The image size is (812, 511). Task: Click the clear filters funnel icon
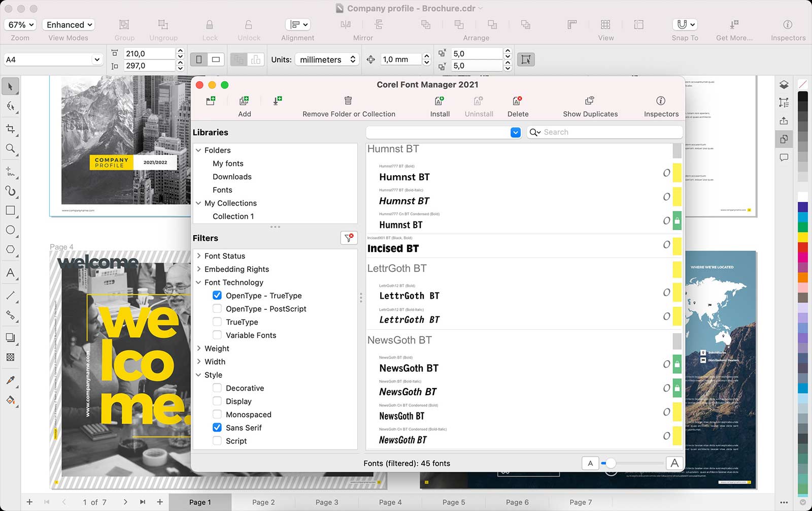[349, 238]
